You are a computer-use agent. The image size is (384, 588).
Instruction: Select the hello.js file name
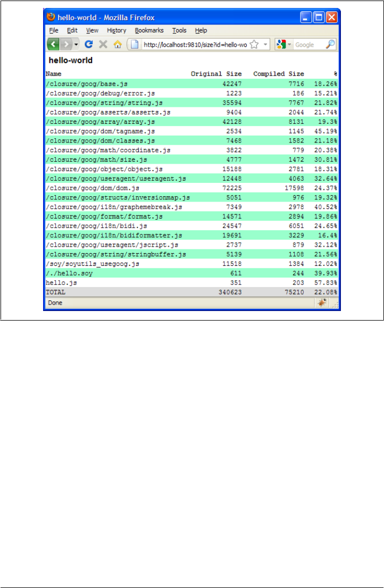point(61,283)
